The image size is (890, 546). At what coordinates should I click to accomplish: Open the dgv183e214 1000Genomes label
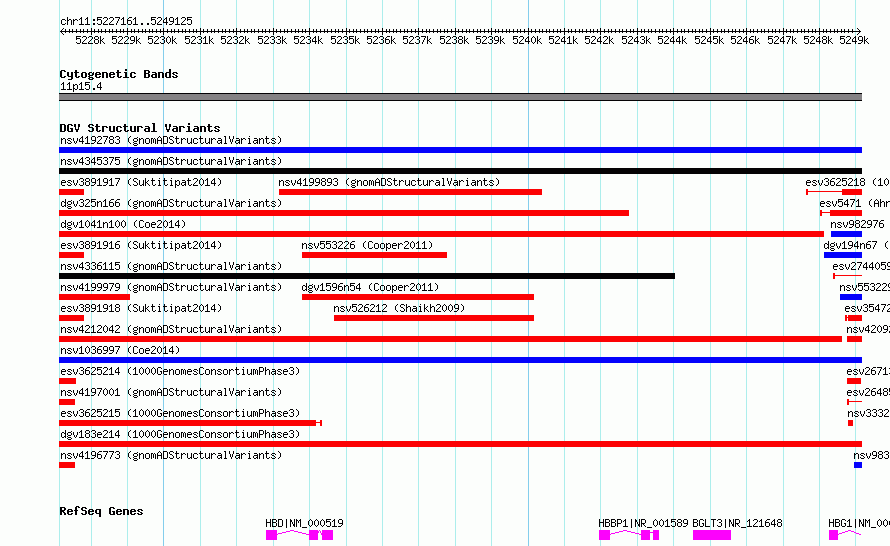coord(180,434)
